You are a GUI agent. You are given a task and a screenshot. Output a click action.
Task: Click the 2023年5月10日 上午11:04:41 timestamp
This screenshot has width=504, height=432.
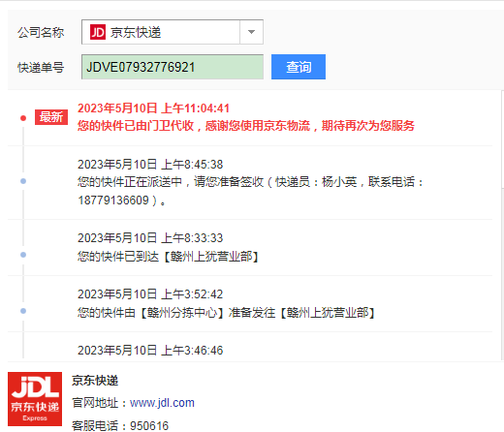click(x=153, y=108)
